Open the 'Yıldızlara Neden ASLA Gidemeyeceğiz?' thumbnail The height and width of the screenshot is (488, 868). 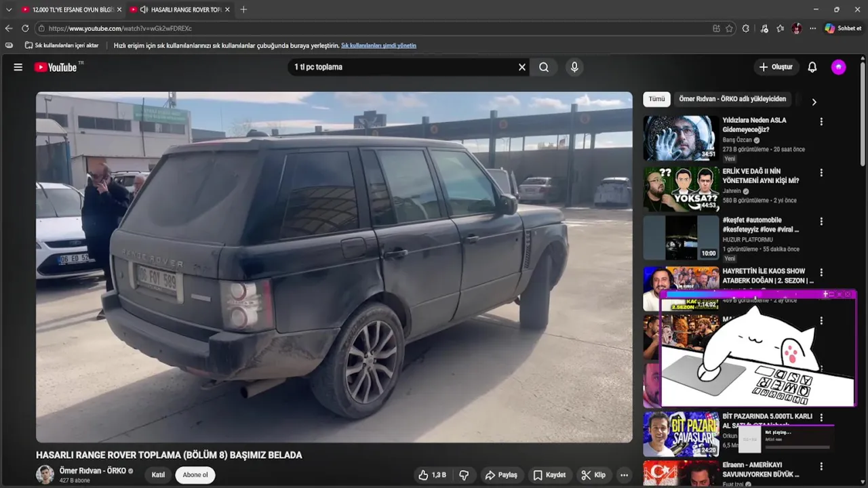[681, 138]
